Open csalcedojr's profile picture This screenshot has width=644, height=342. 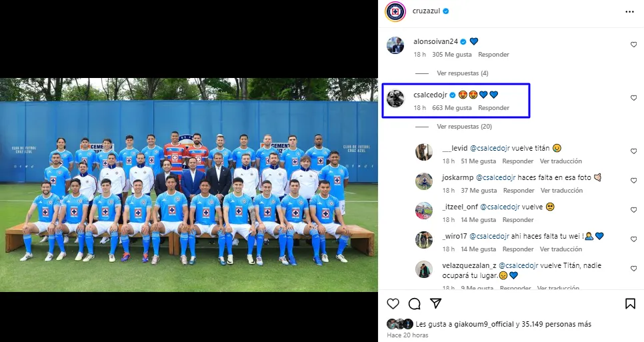(x=395, y=99)
